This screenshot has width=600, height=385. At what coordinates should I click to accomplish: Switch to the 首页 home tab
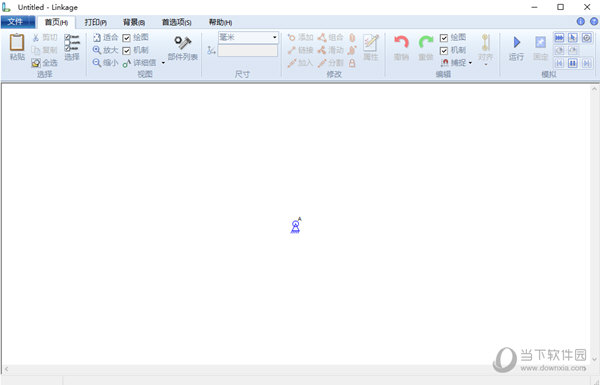coord(56,22)
